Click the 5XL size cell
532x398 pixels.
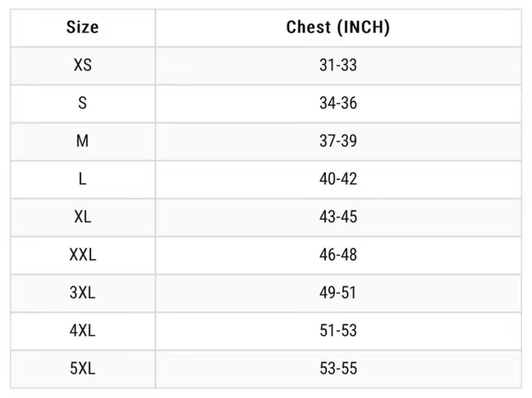point(82,369)
